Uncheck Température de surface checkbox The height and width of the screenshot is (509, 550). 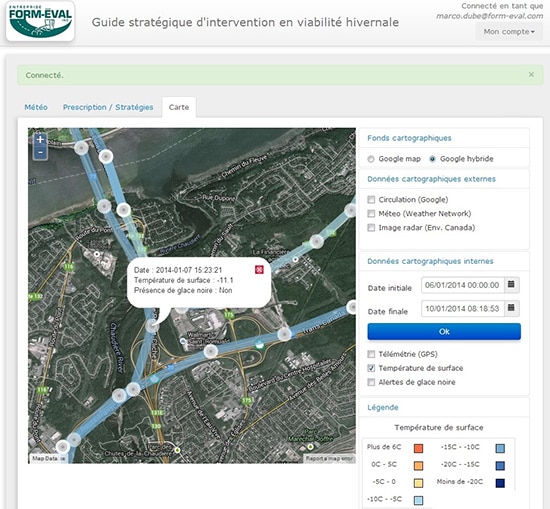(x=371, y=368)
